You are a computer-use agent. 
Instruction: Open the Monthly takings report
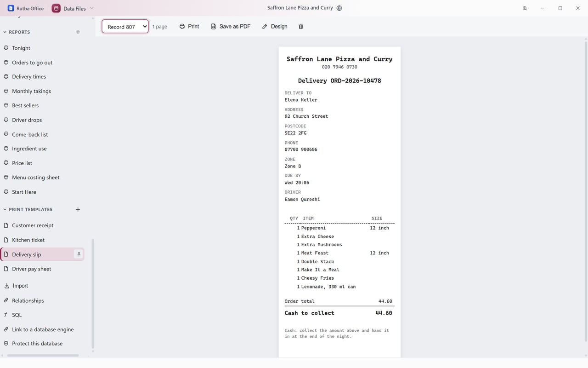pos(42,91)
